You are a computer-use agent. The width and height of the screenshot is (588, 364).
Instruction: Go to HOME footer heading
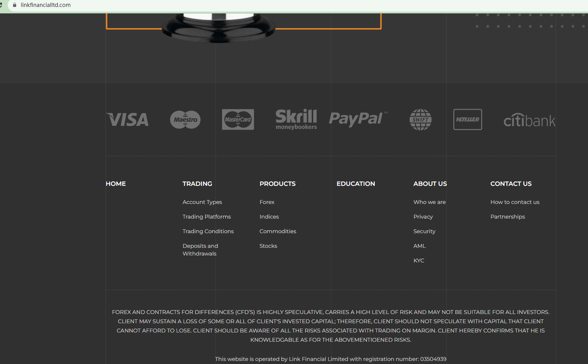tap(116, 184)
